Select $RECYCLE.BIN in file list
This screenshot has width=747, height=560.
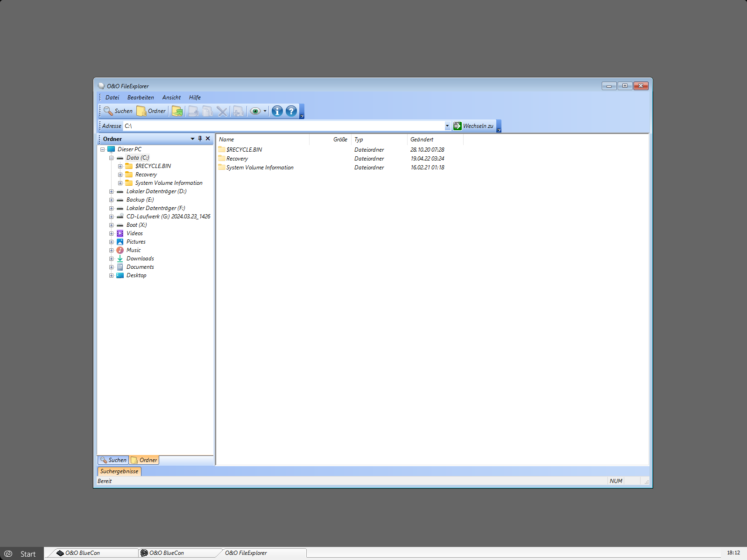pos(244,150)
